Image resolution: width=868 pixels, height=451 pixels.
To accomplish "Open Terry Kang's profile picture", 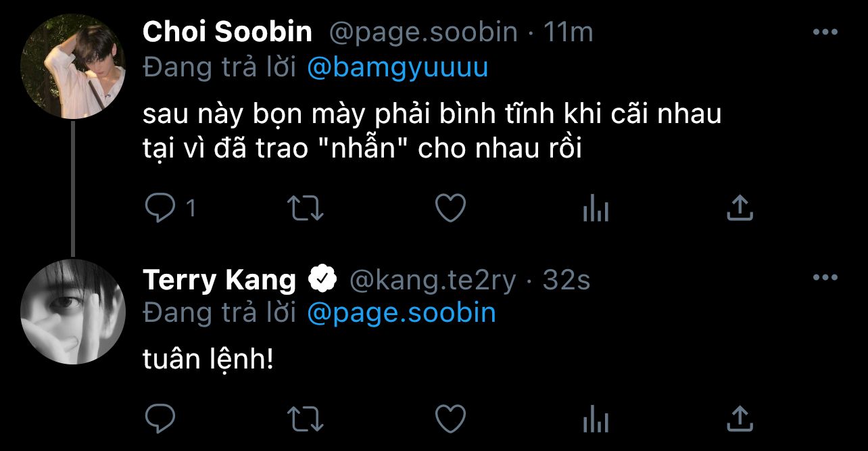I will pos(73,312).
